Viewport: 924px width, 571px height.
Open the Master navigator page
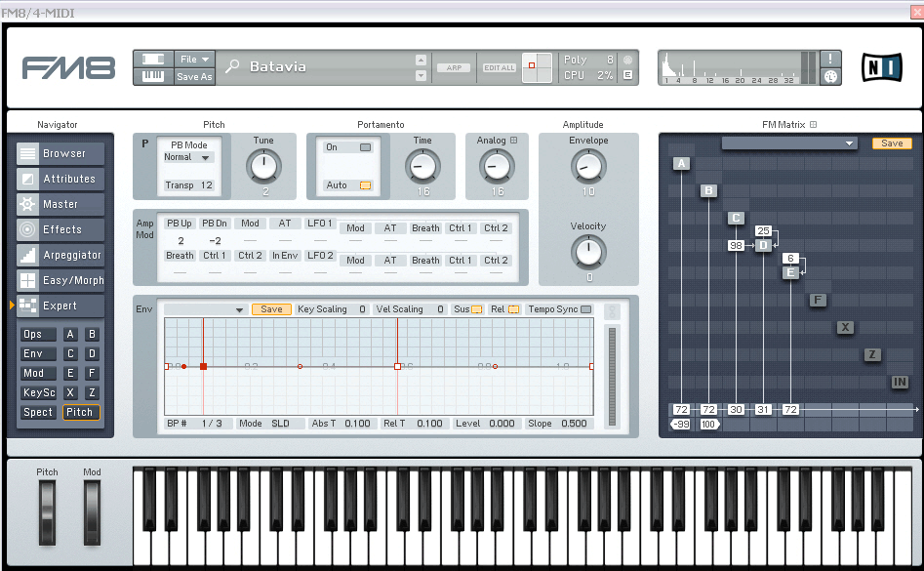pyautogui.click(x=60, y=204)
